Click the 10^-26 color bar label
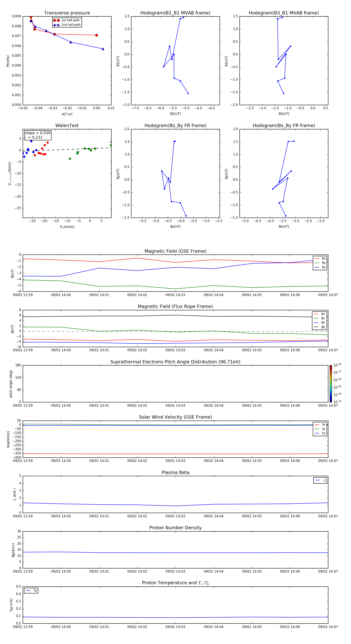 pyautogui.click(x=337, y=365)
